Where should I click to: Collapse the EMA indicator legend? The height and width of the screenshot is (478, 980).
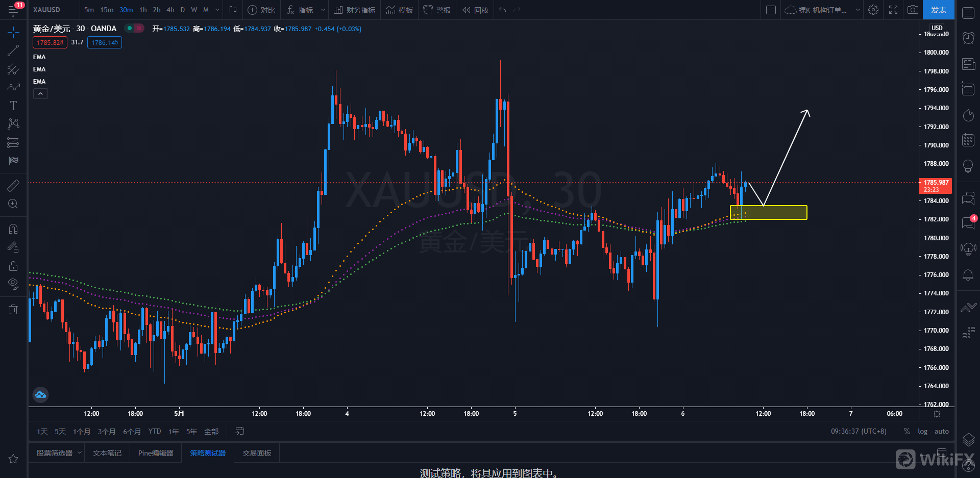(x=40, y=94)
